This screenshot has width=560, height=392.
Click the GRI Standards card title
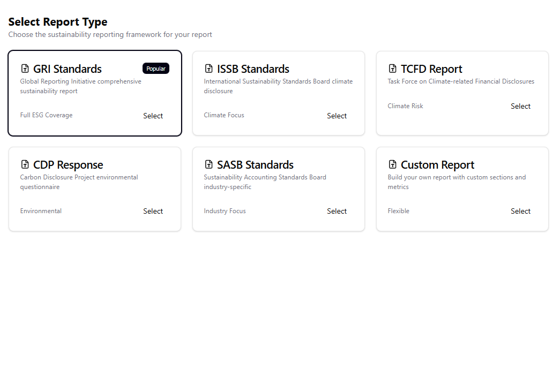[x=68, y=69]
